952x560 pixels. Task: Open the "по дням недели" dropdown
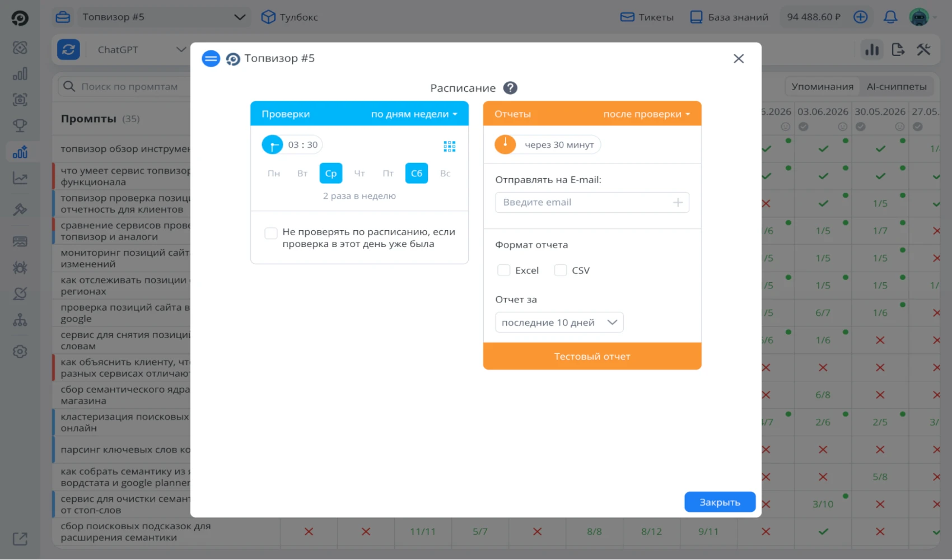[414, 114]
